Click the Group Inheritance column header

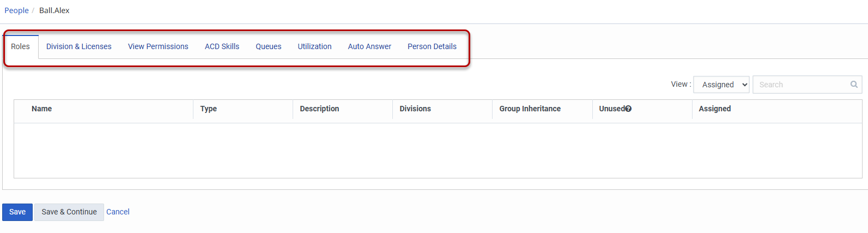(x=530, y=109)
